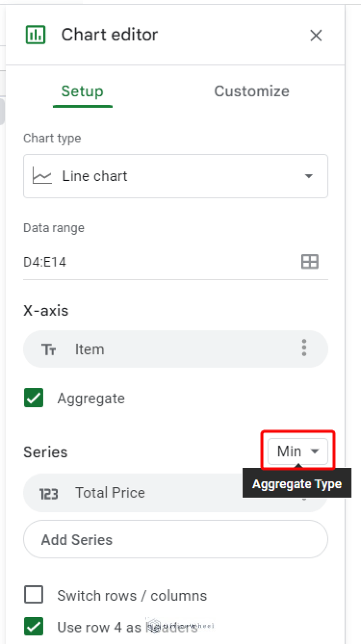Open the Customize tab
This screenshot has height=644, width=361.
[251, 91]
